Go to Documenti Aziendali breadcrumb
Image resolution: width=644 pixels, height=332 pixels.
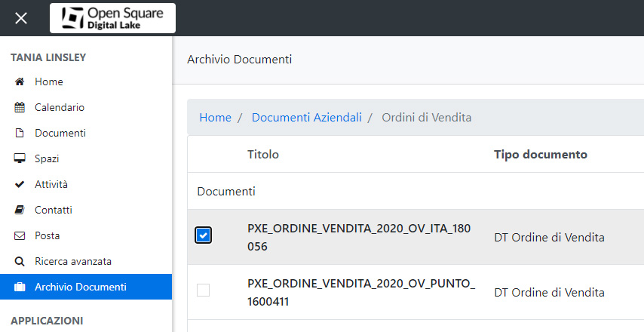point(307,118)
